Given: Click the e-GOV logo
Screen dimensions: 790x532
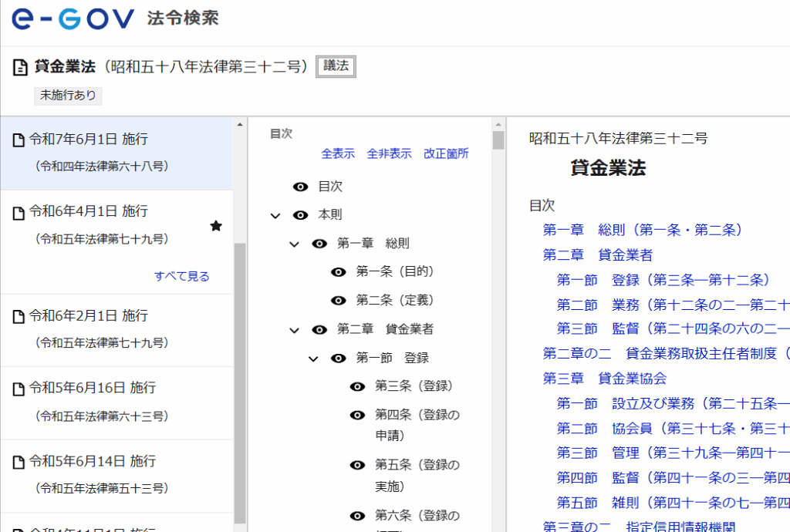Looking at the screenshot, I should [73, 20].
